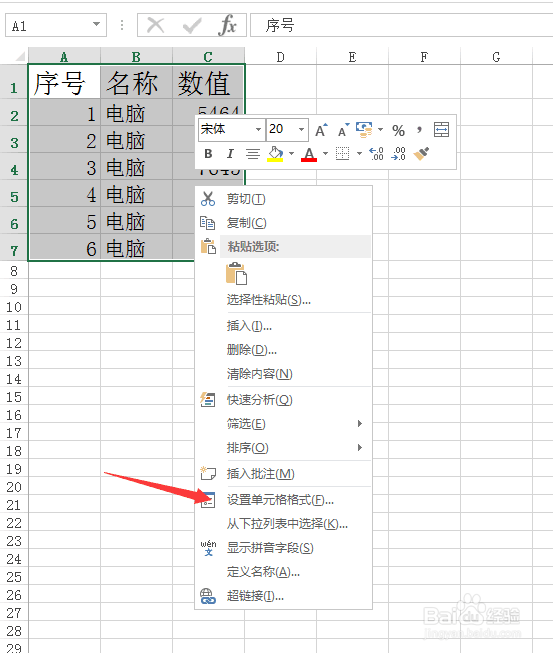Click the select-all corner triangle
Image resolution: width=553 pixels, height=653 pixels.
pyautogui.click(x=20, y=56)
